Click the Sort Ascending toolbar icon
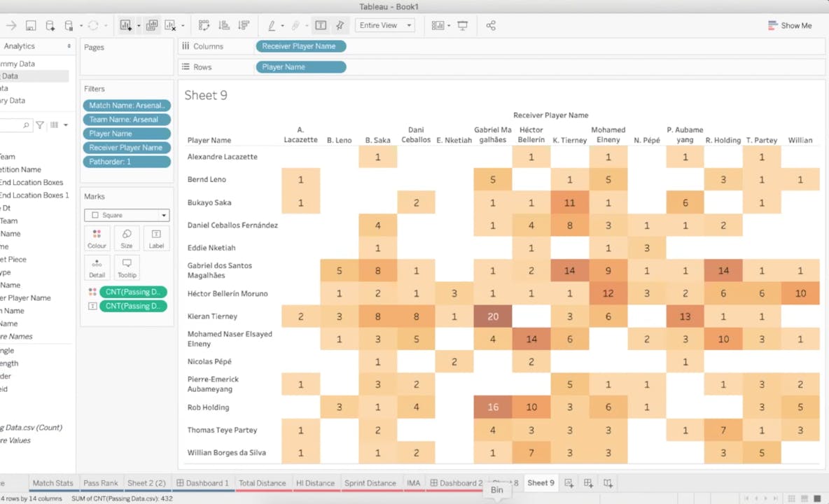 coord(223,25)
